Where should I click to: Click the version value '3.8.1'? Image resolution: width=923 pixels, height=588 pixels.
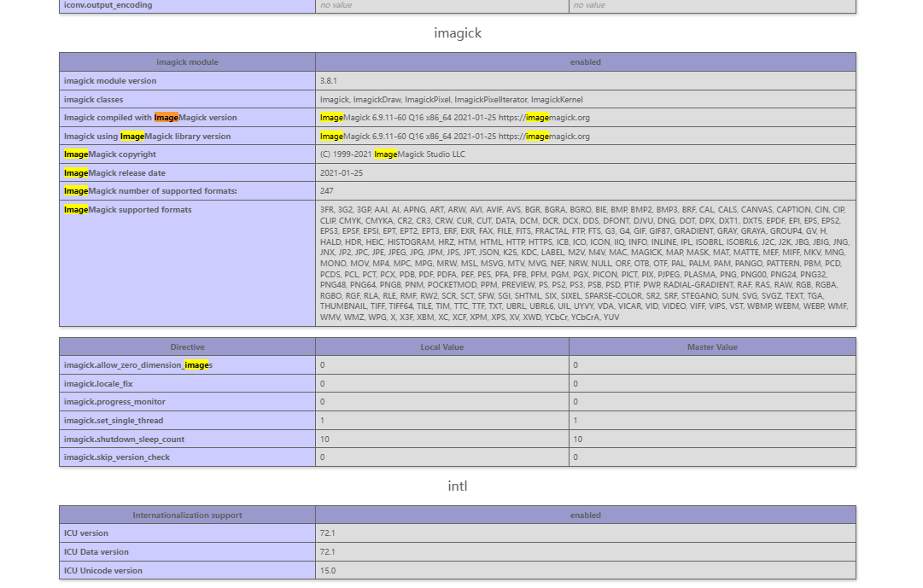pyautogui.click(x=329, y=80)
